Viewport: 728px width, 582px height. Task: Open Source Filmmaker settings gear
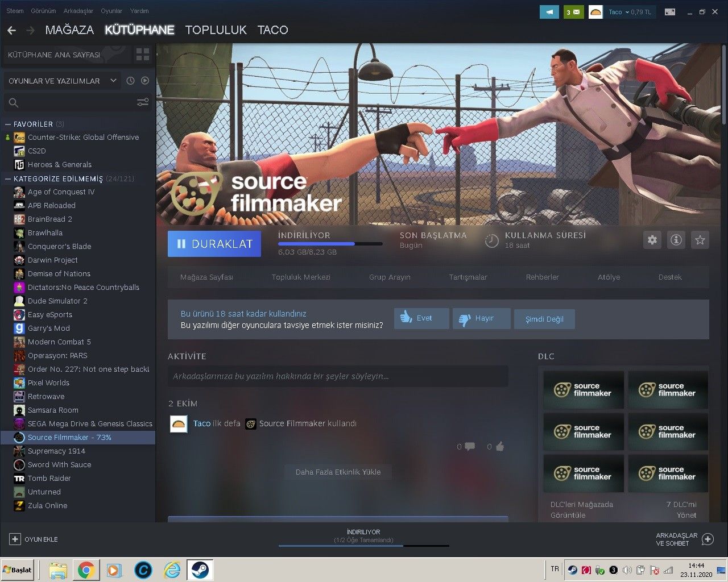652,240
